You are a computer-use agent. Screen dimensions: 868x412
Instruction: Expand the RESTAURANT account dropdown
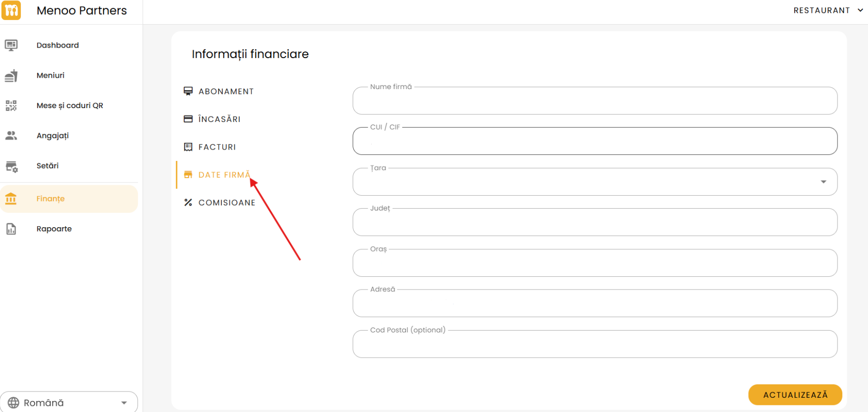[828, 10]
